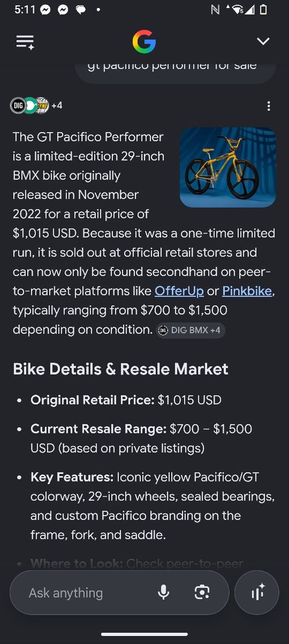
Task: Open the DIG source icons cluster
Action: 30,106
